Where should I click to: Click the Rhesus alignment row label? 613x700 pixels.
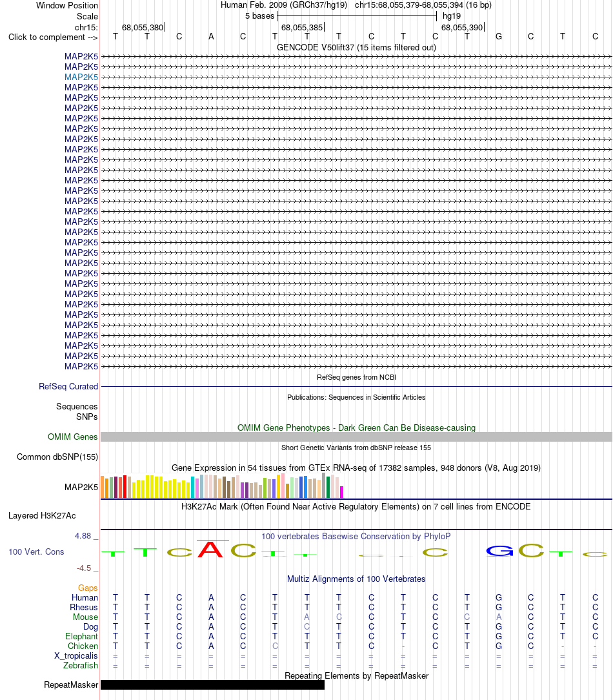[x=84, y=608]
